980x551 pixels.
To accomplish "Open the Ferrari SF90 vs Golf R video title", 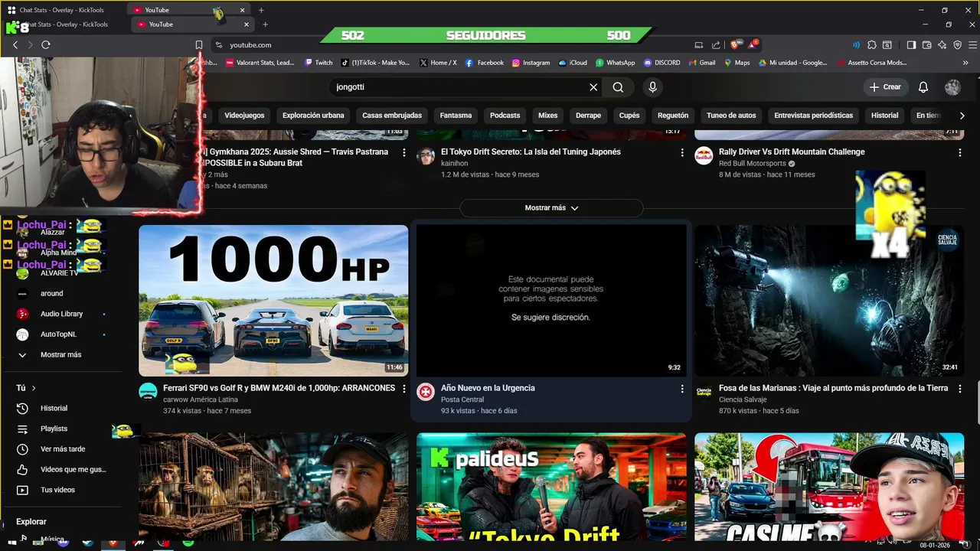I will point(279,388).
